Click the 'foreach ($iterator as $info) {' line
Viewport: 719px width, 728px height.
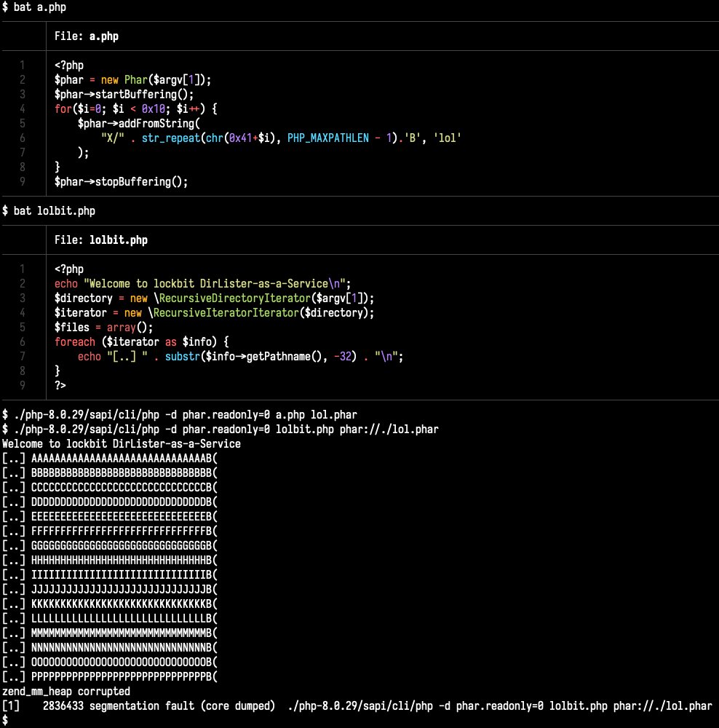click(x=142, y=341)
